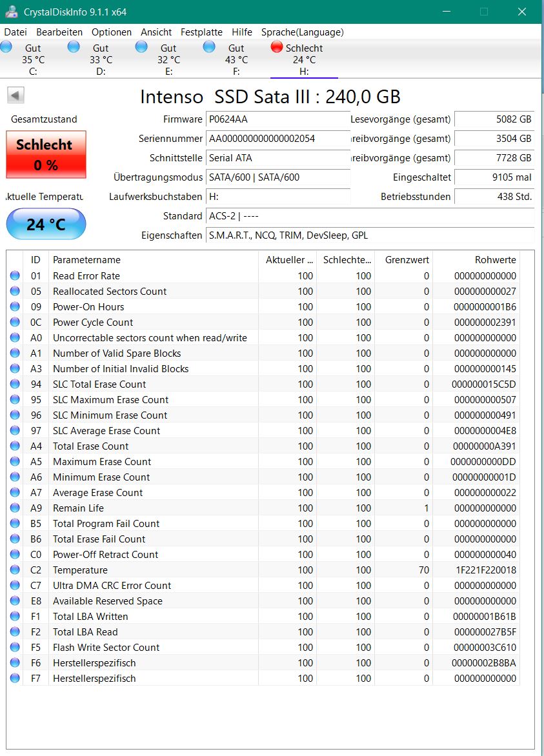
Task: Click the ID column header
Action: [x=35, y=260]
